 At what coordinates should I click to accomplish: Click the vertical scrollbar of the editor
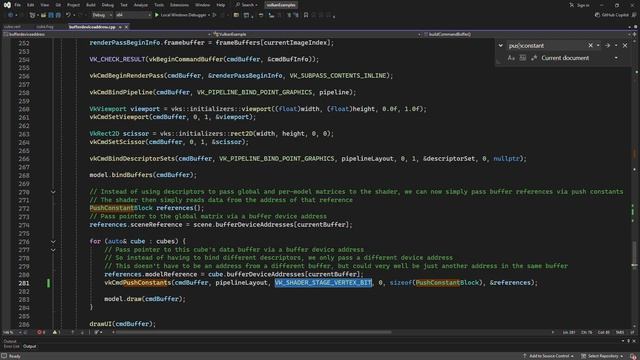[634, 253]
